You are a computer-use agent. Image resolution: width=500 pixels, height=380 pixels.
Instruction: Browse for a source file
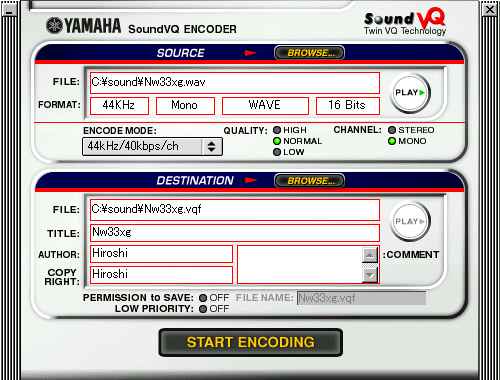[x=309, y=53]
